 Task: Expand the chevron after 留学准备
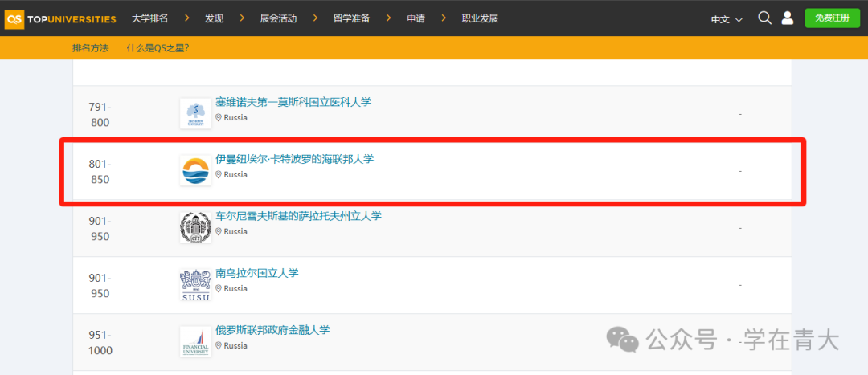click(389, 18)
